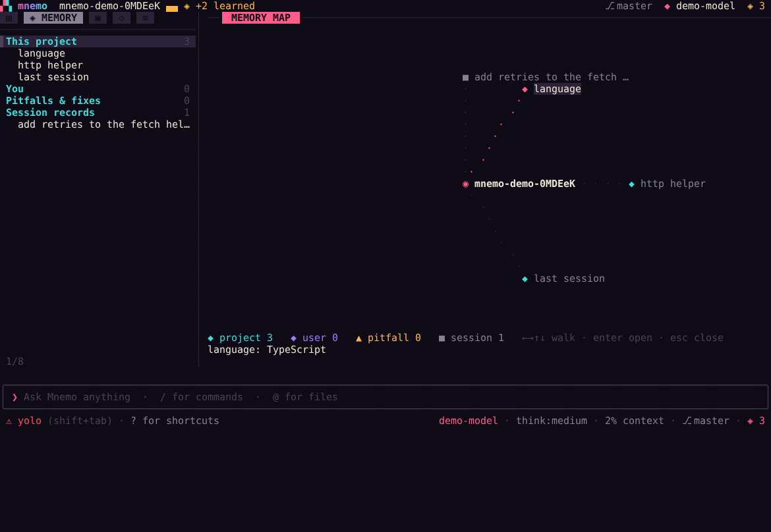
Task: Click the arrow keys walk hint
Action: 548,338
